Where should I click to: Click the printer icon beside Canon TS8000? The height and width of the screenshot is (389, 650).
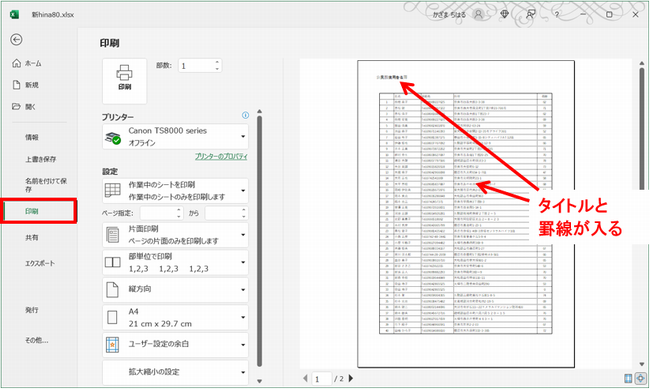112,137
